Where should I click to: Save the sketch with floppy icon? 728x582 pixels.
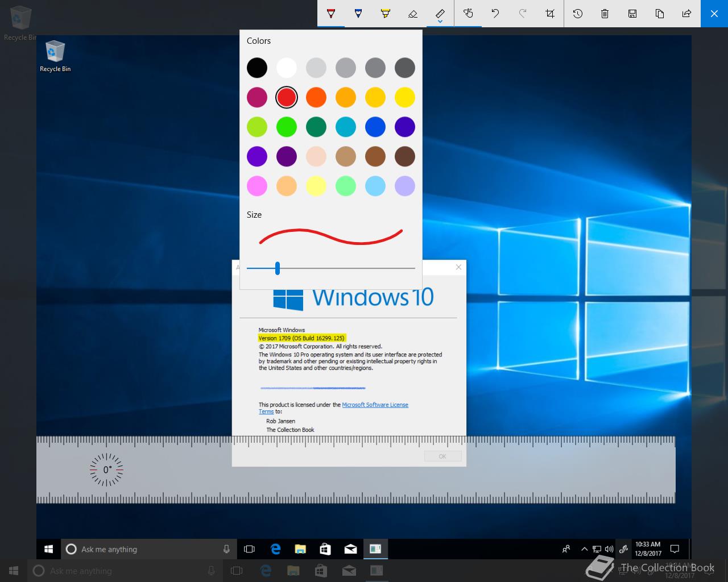tap(632, 14)
